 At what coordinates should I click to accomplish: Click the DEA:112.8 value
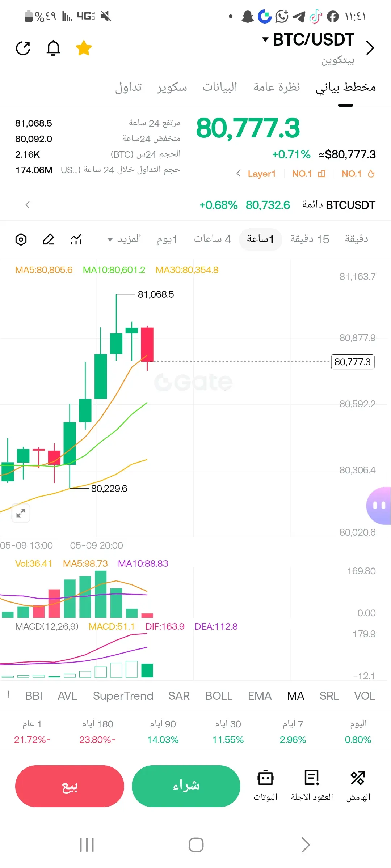pyautogui.click(x=216, y=627)
